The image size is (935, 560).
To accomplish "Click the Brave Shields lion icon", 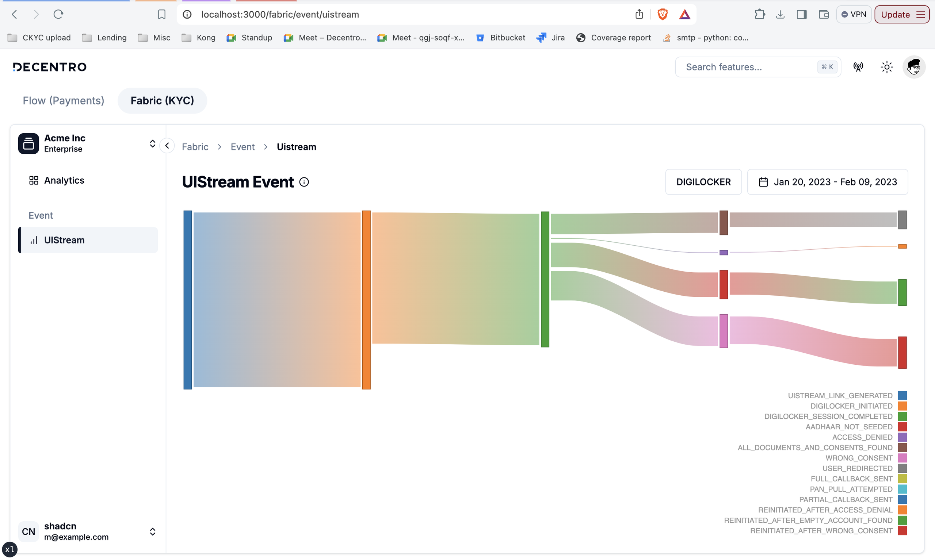I will point(663,14).
